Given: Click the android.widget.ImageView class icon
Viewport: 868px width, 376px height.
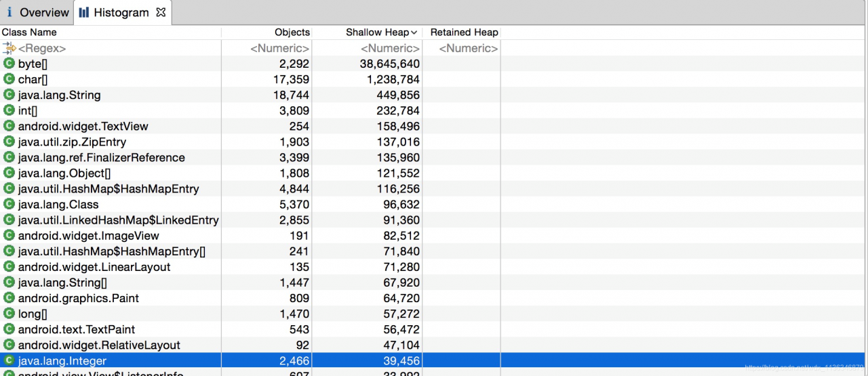Looking at the screenshot, I should pos(9,236).
